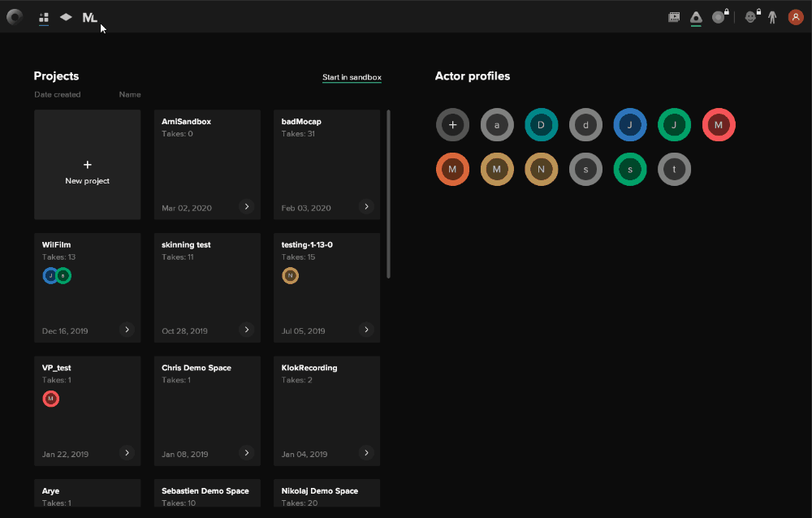Select the tan 'M' actor profile
Viewport: 812px width, 518px height.
tap(497, 170)
